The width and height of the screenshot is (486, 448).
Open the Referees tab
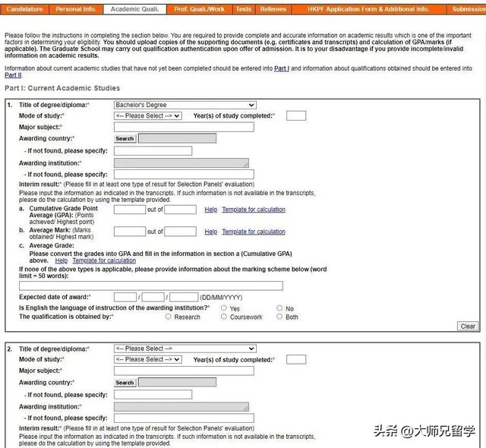click(273, 9)
